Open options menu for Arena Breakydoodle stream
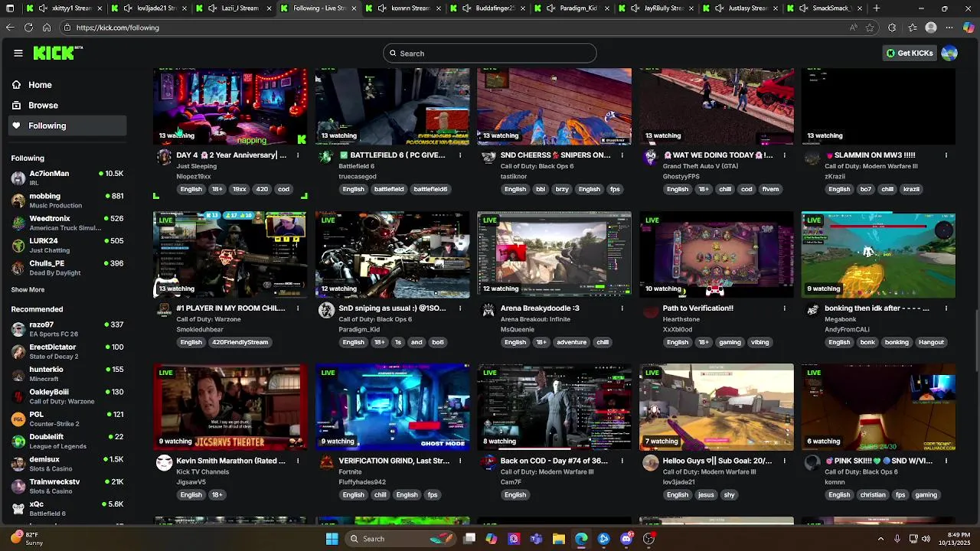The width and height of the screenshot is (980, 551). (x=622, y=308)
